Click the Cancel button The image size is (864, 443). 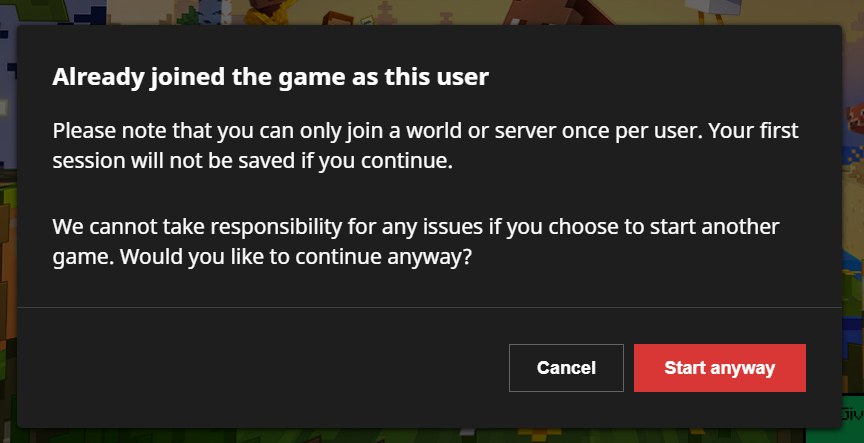566,368
